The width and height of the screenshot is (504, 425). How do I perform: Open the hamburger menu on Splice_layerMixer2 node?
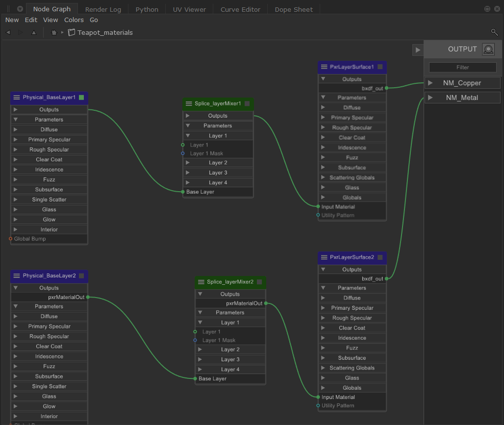point(201,282)
